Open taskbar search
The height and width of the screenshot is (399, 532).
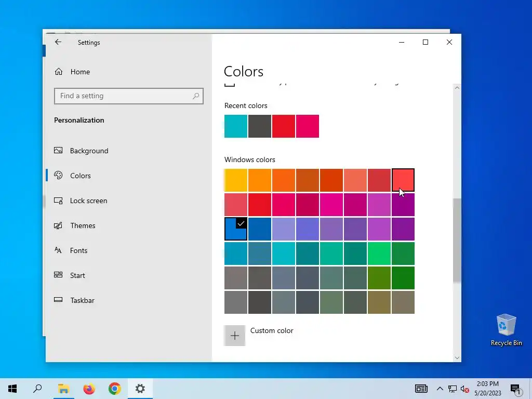[37, 389]
